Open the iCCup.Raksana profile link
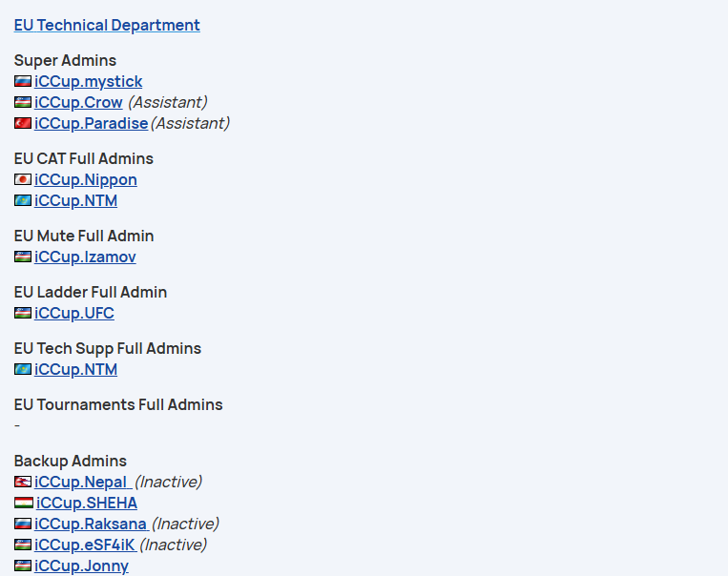The width and height of the screenshot is (728, 576). tap(92, 524)
